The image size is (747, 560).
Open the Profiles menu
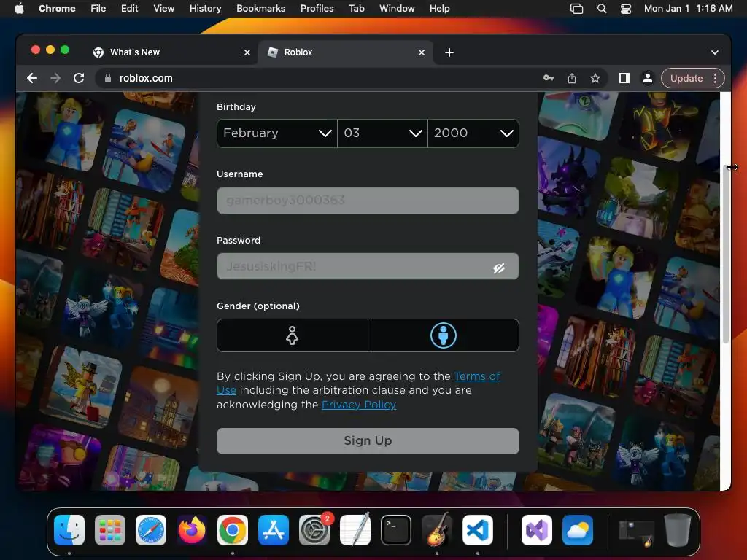(x=317, y=9)
